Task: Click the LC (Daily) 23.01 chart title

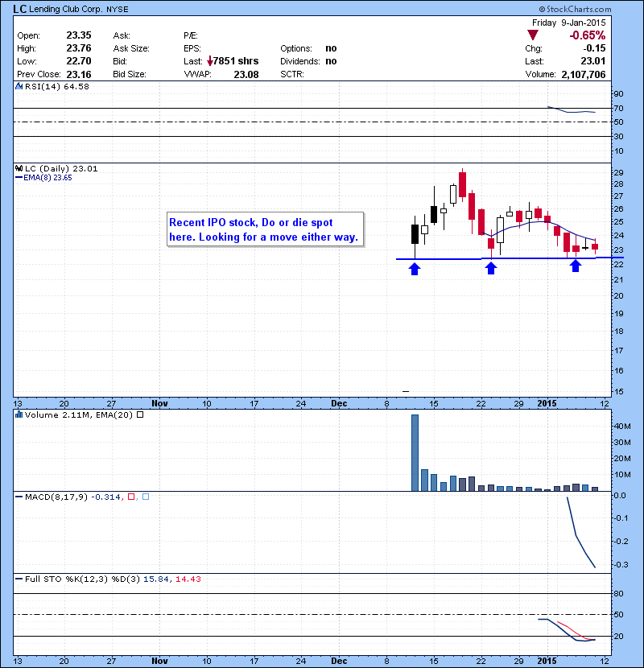Action: point(61,169)
